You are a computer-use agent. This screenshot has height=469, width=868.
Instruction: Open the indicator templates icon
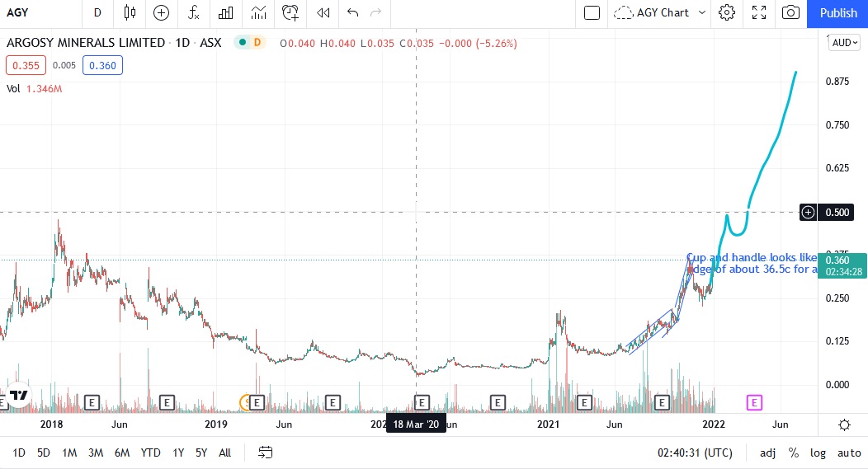click(258, 12)
